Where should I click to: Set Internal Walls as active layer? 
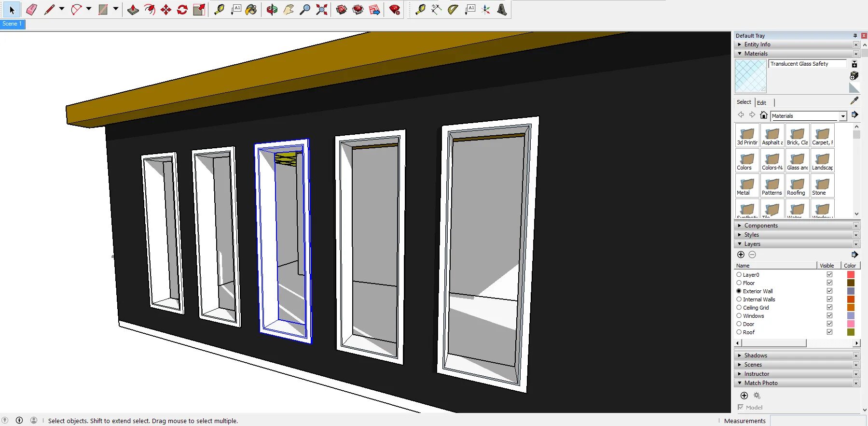point(739,299)
